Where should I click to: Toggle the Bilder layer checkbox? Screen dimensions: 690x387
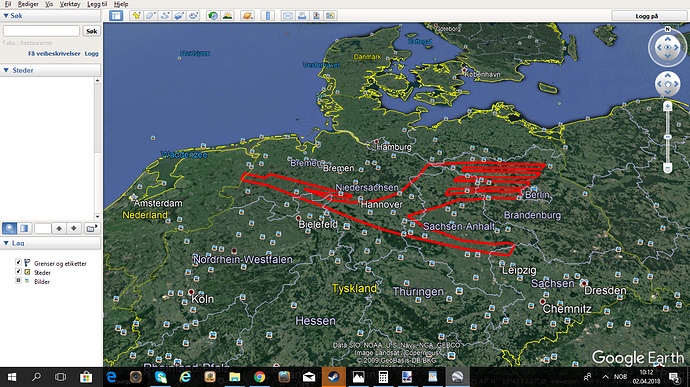coord(18,280)
